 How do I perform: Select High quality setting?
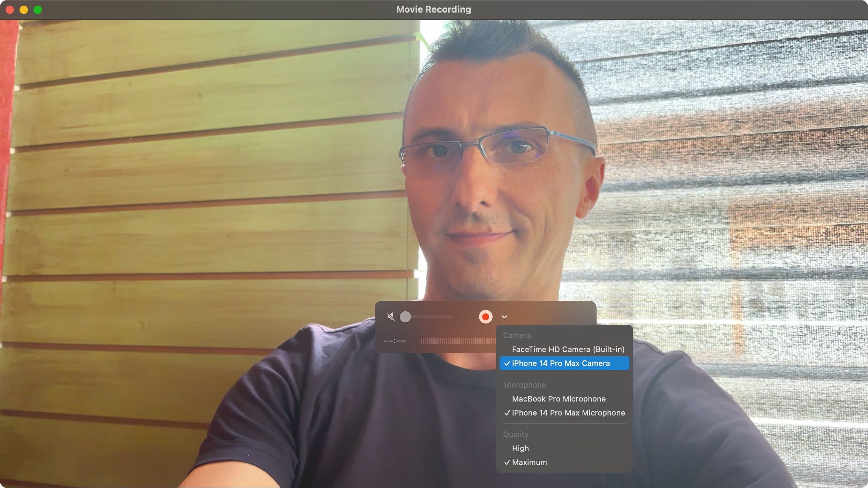point(521,449)
